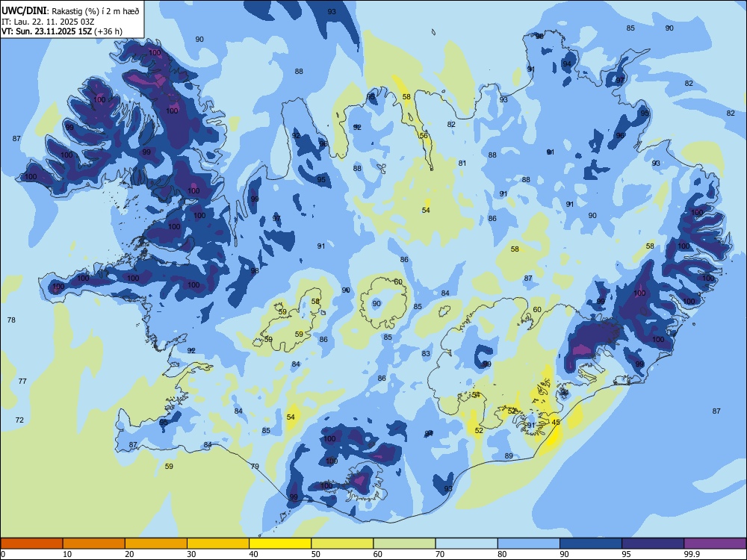
Task: Click the purple legend swatch above 99.9
Action: [x=715, y=544]
